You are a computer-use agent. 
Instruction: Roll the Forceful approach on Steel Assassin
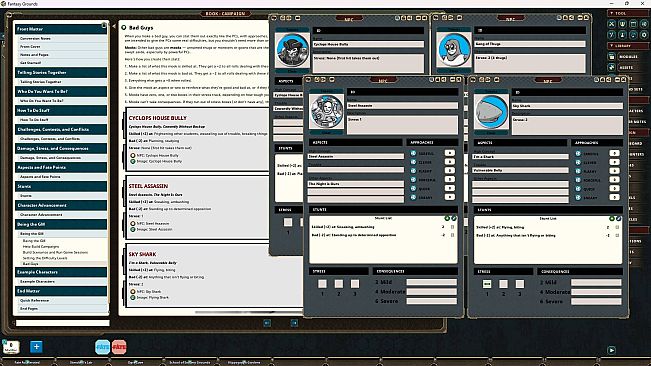tap(413, 180)
